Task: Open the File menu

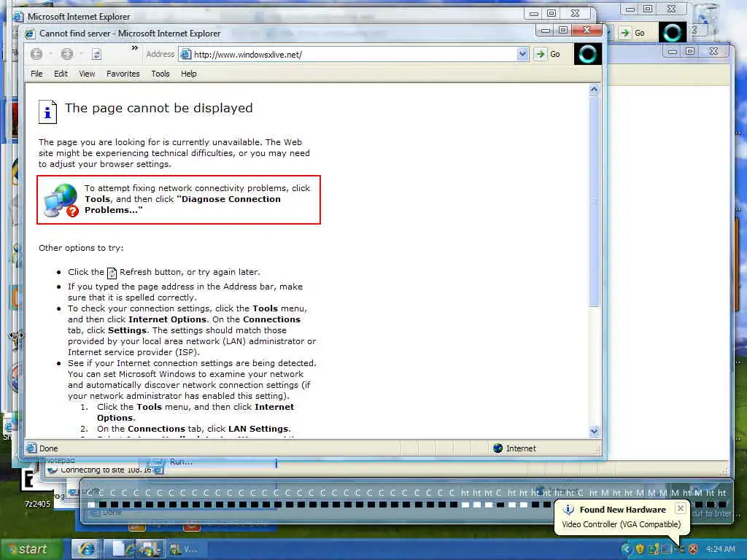Action: pyautogui.click(x=36, y=74)
